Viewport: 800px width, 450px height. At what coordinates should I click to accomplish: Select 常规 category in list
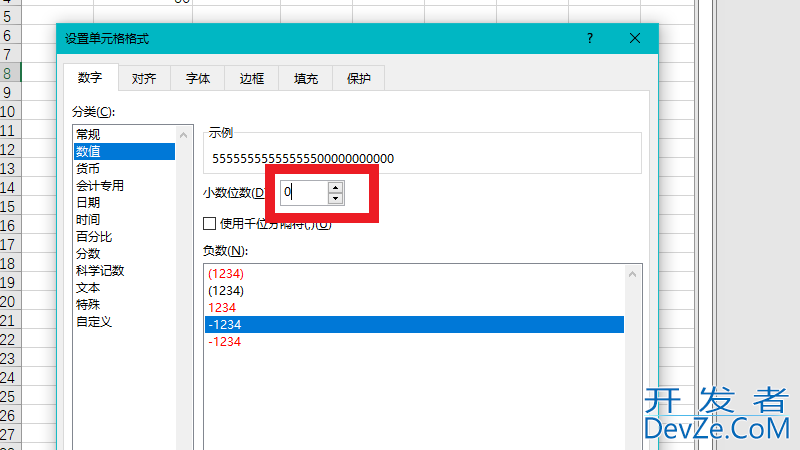124,134
